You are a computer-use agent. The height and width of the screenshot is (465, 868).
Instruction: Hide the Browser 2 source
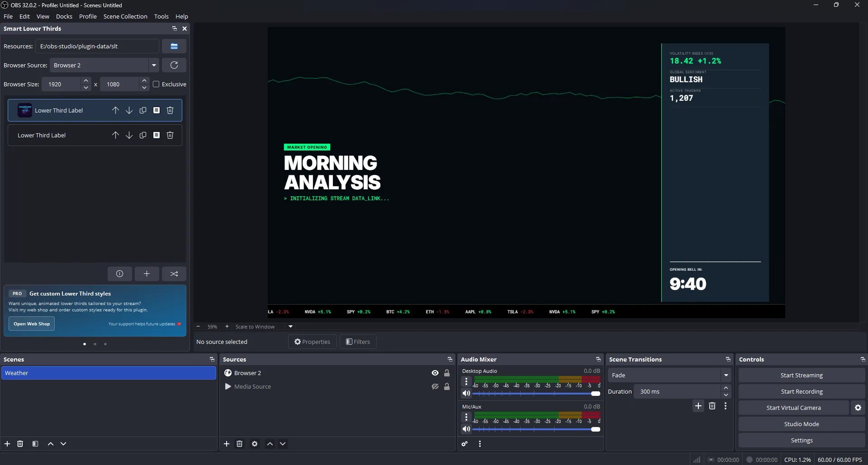(435, 373)
